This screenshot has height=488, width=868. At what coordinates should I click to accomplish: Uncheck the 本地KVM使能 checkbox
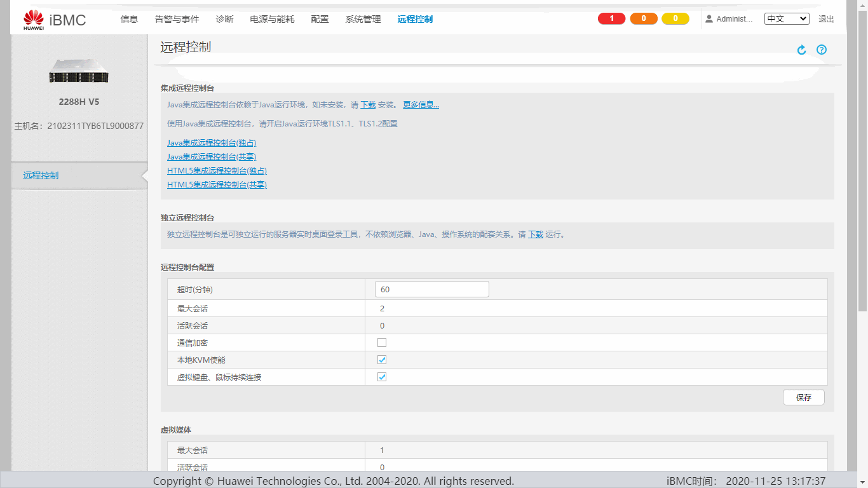382,360
